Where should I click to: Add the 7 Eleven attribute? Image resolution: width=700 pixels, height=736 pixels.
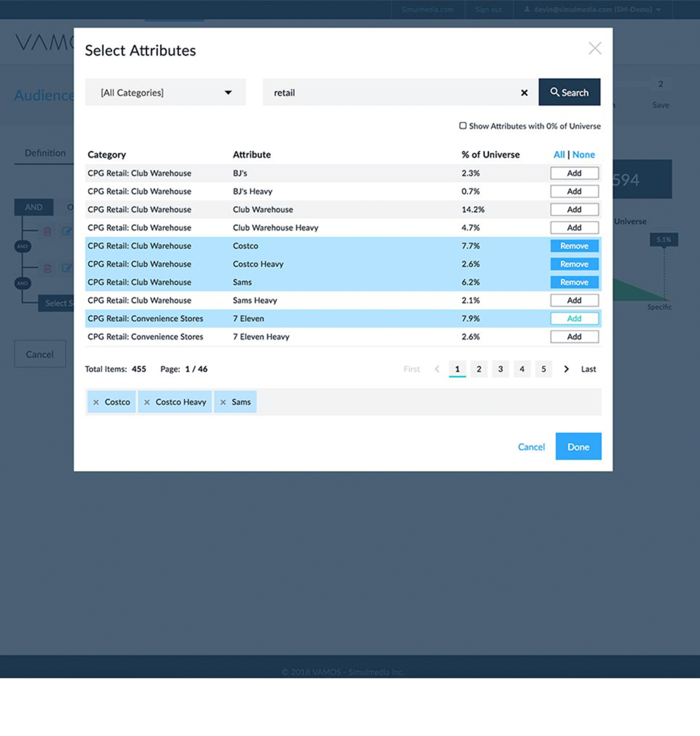574,318
